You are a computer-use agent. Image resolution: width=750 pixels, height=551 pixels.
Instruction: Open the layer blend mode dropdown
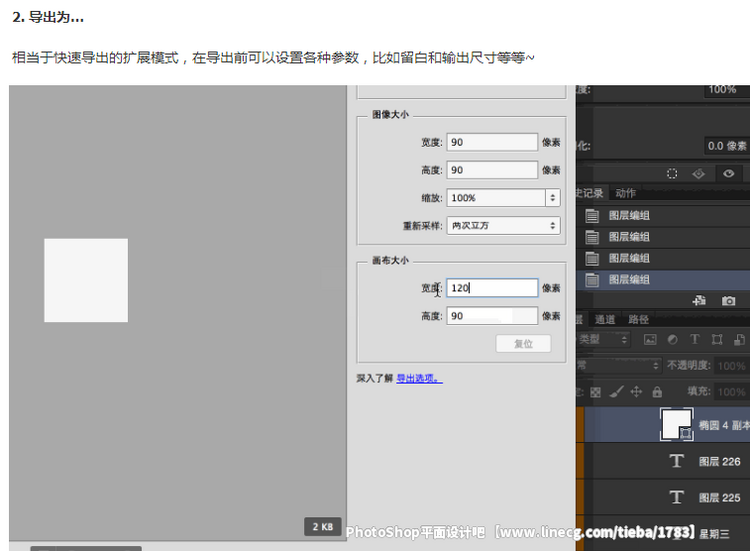click(x=619, y=365)
